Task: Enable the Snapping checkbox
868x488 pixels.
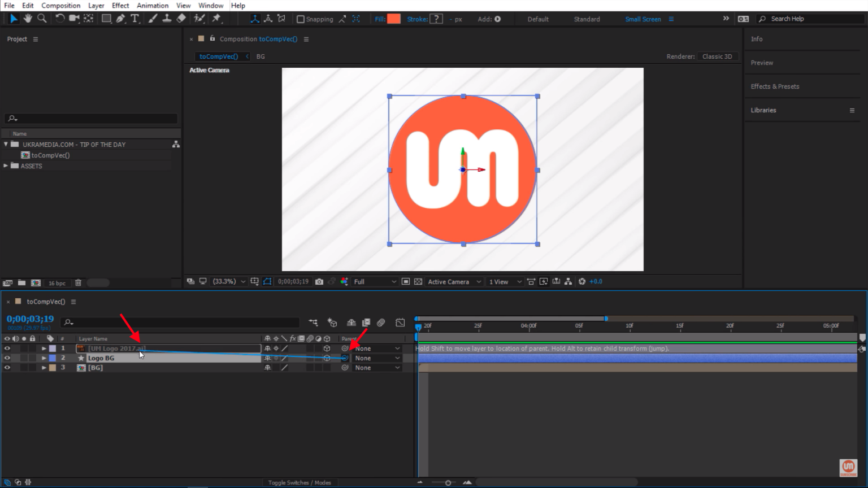Action: (x=301, y=19)
